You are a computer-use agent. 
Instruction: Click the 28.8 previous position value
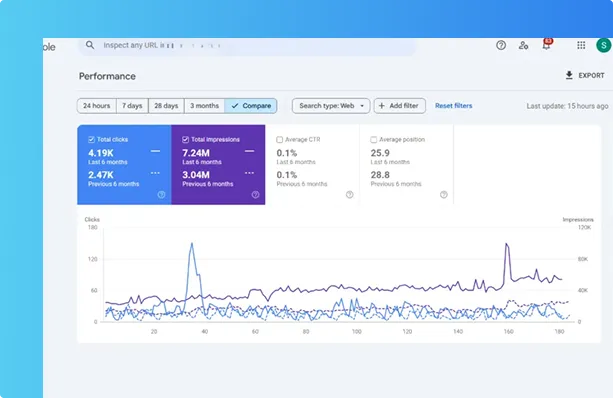[380, 175]
